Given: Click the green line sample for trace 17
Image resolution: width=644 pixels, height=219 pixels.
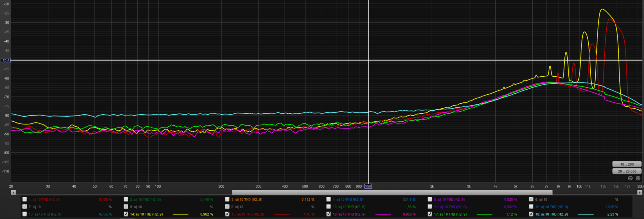Looking at the screenshot, I should coord(484,214).
